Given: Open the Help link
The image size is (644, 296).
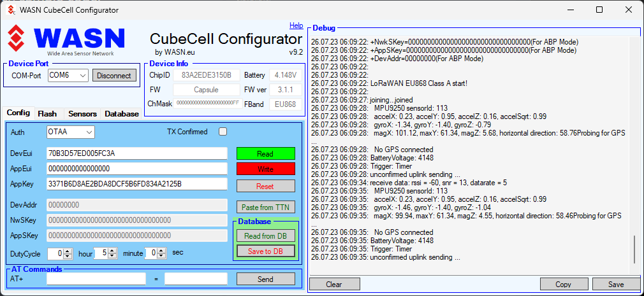Looking at the screenshot, I should pyautogui.click(x=296, y=25).
